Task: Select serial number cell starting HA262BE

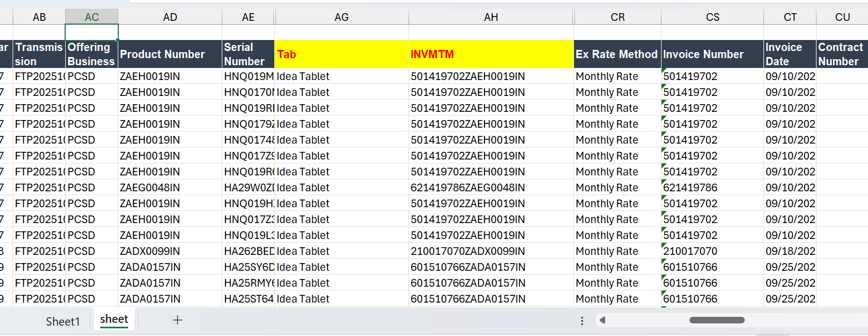Action: [248, 251]
